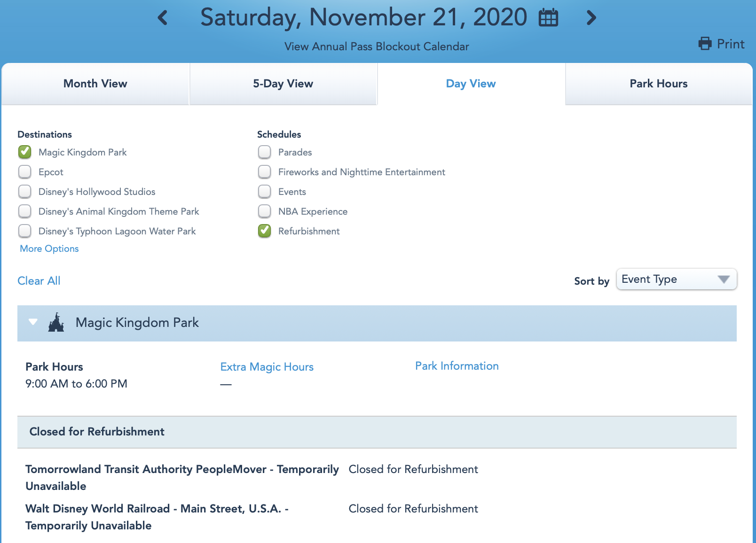This screenshot has width=756, height=543.
Task: Open the Park Information link
Action: coord(457,366)
